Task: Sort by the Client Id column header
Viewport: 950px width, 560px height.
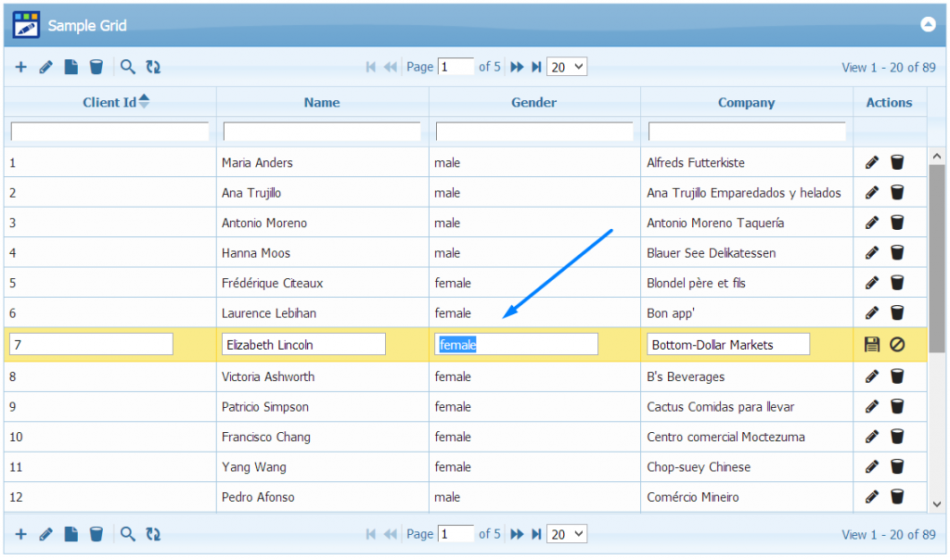Action: (x=109, y=103)
